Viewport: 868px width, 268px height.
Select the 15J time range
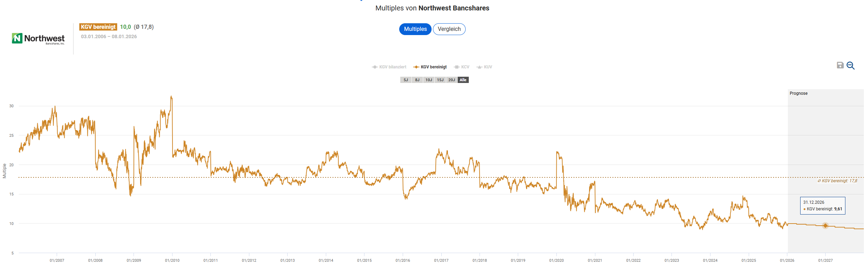440,80
